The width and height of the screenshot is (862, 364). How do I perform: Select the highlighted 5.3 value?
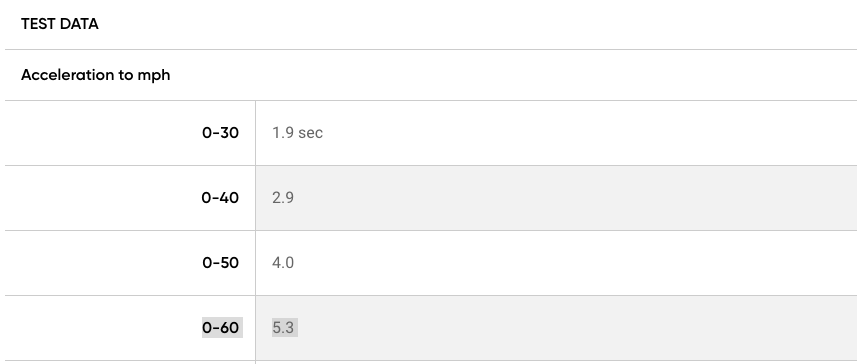pyautogui.click(x=285, y=328)
